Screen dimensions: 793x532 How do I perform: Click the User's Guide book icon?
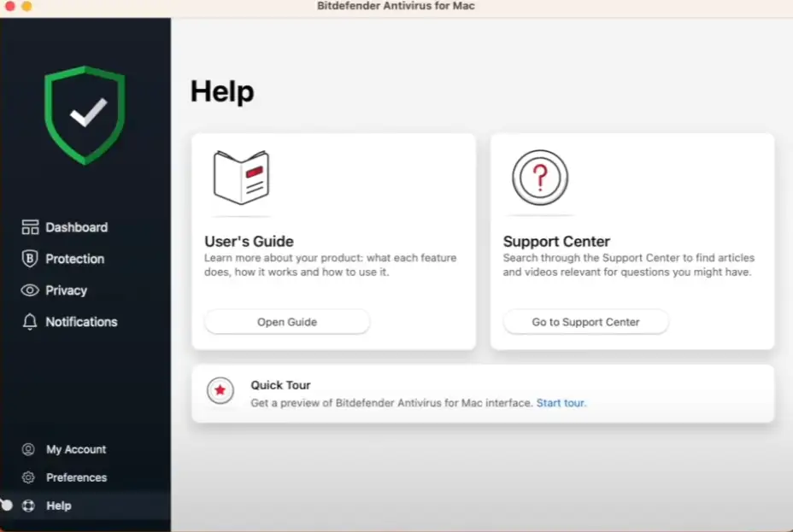click(241, 177)
